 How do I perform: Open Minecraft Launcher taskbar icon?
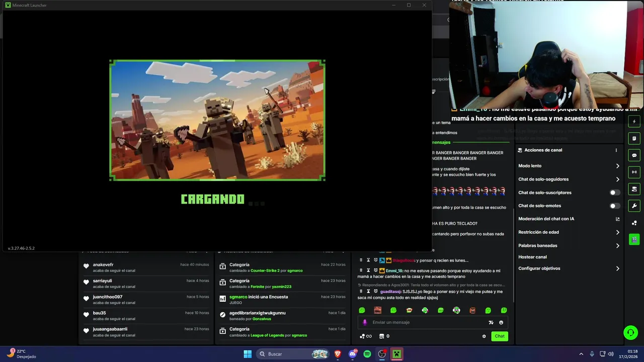[397, 354]
